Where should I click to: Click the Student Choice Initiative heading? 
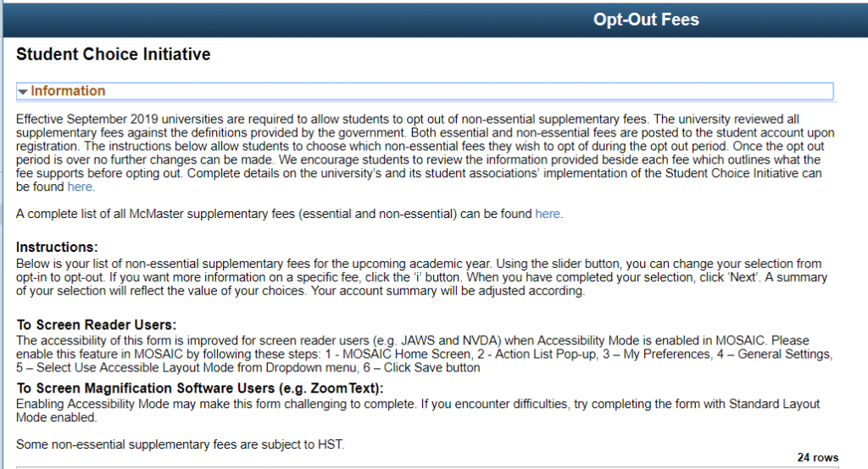click(x=113, y=55)
